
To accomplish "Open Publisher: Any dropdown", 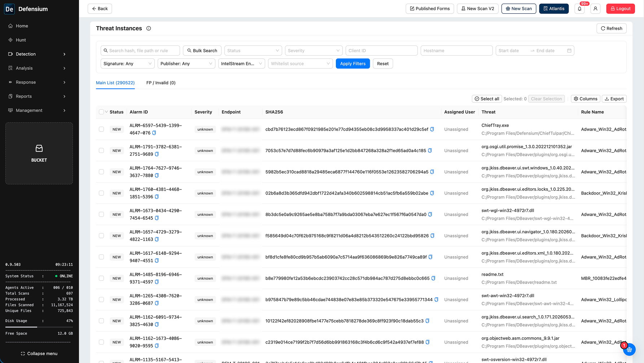I will click(187, 64).
